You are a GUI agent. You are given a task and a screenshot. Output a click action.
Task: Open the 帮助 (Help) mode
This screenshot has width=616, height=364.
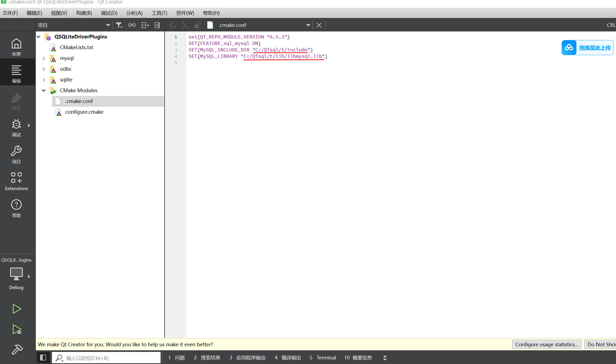click(16, 208)
